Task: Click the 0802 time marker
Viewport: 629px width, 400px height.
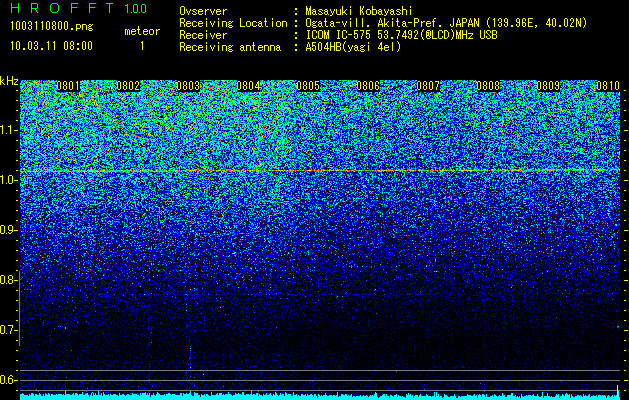Action: click(x=128, y=86)
